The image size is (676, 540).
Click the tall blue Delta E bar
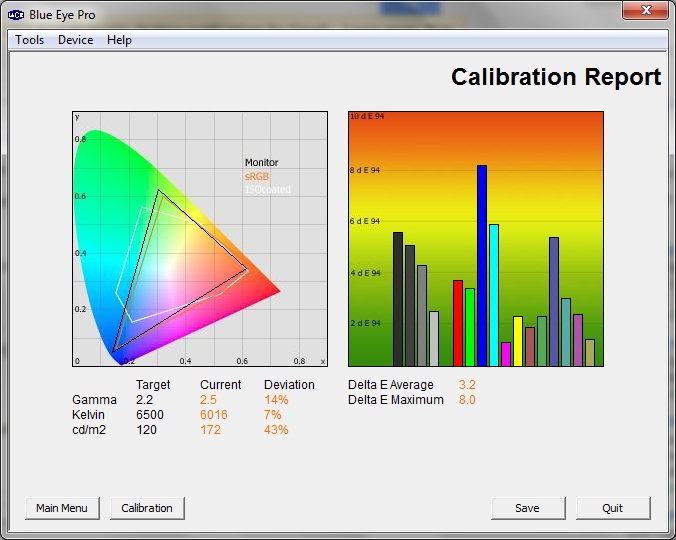coord(482,265)
